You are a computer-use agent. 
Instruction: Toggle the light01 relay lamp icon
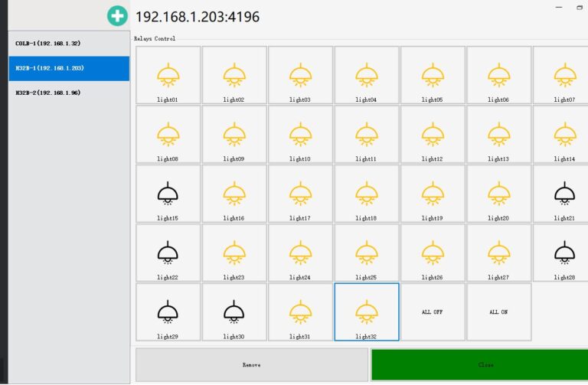pos(168,74)
